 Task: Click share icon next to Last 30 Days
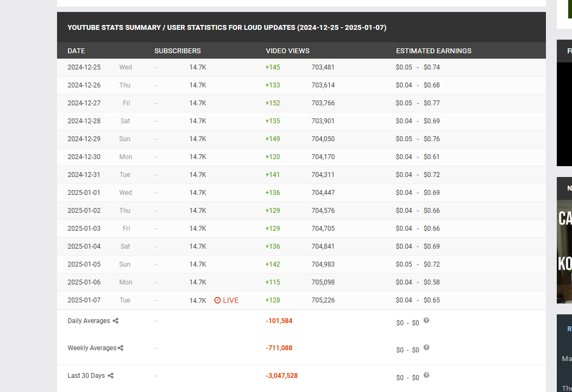pos(110,376)
